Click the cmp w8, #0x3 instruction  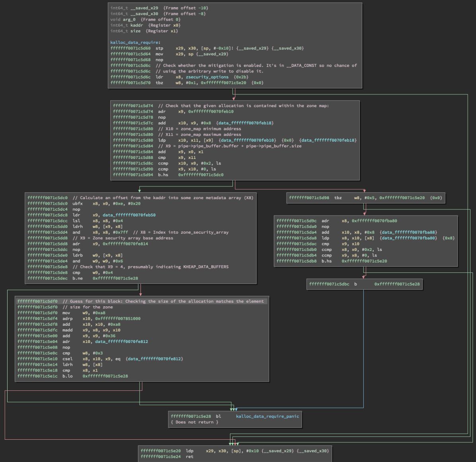(60, 353)
